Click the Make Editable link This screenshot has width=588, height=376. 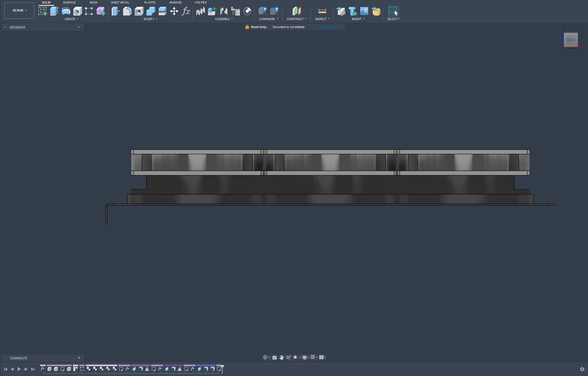pyautogui.click(x=328, y=27)
